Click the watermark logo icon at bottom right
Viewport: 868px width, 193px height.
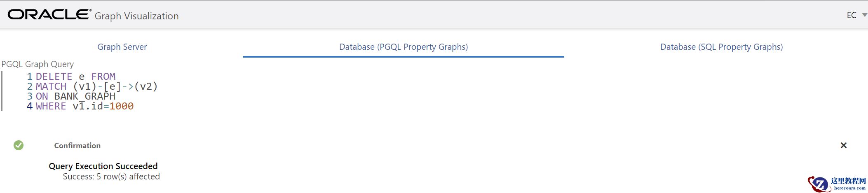click(819, 184)
